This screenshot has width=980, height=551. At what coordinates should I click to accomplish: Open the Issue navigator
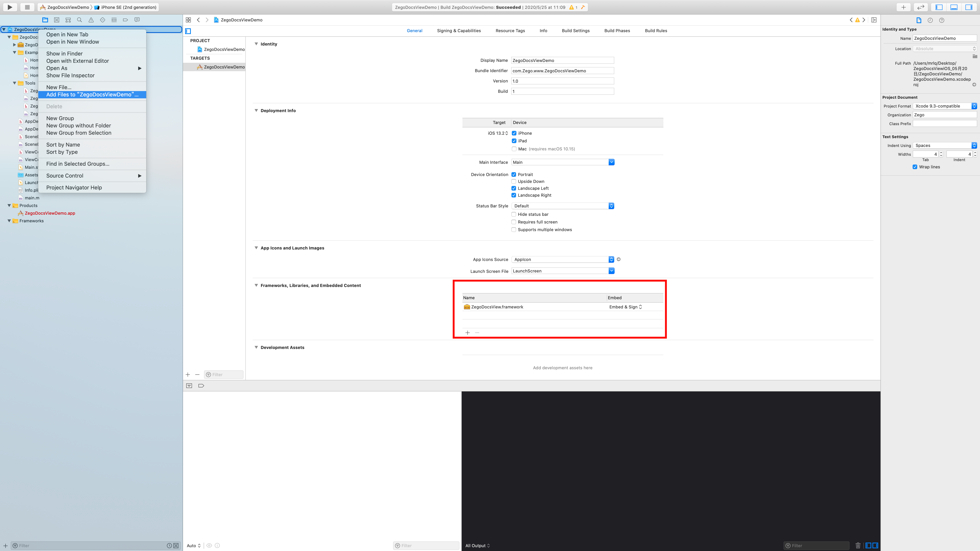pyautogui.click(x=91, y=20)
